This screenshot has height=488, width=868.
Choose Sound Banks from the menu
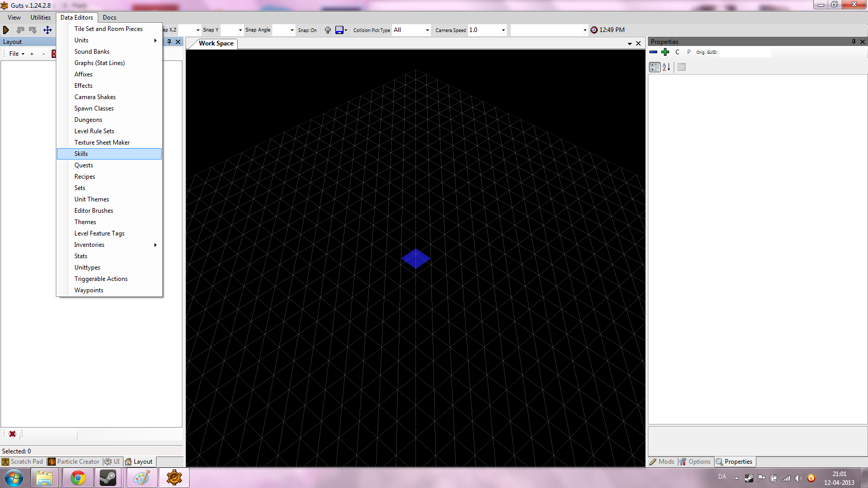point(109,52)
